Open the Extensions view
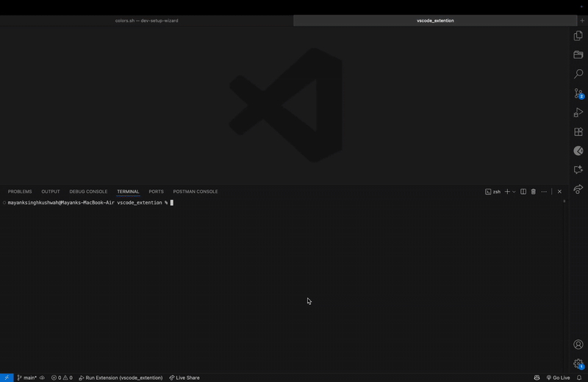Screen dimensions: 588x382 coord(578,131)
